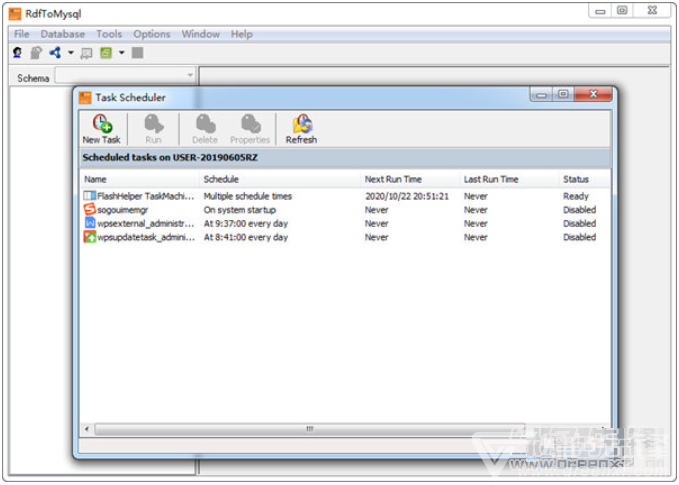Screen dimensions: 679x485
Task: Open the File menu
Action: tap(22, 34)
